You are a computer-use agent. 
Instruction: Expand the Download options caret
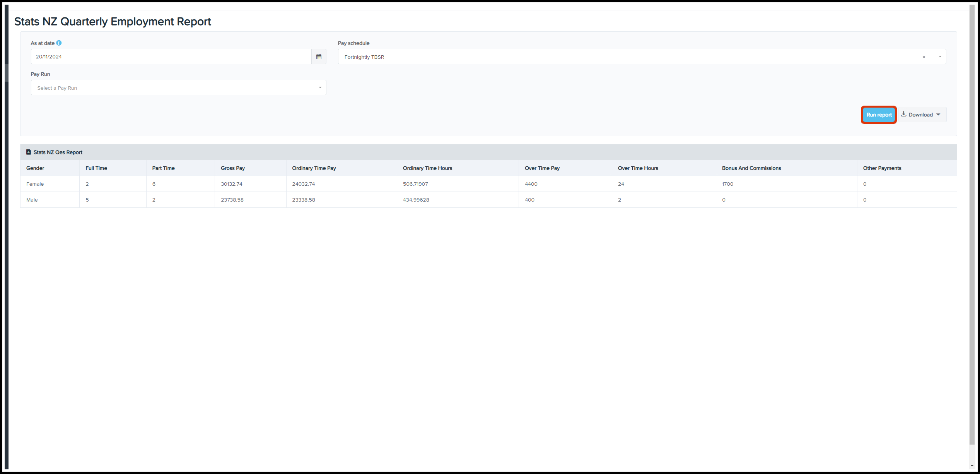pos(938,115)
